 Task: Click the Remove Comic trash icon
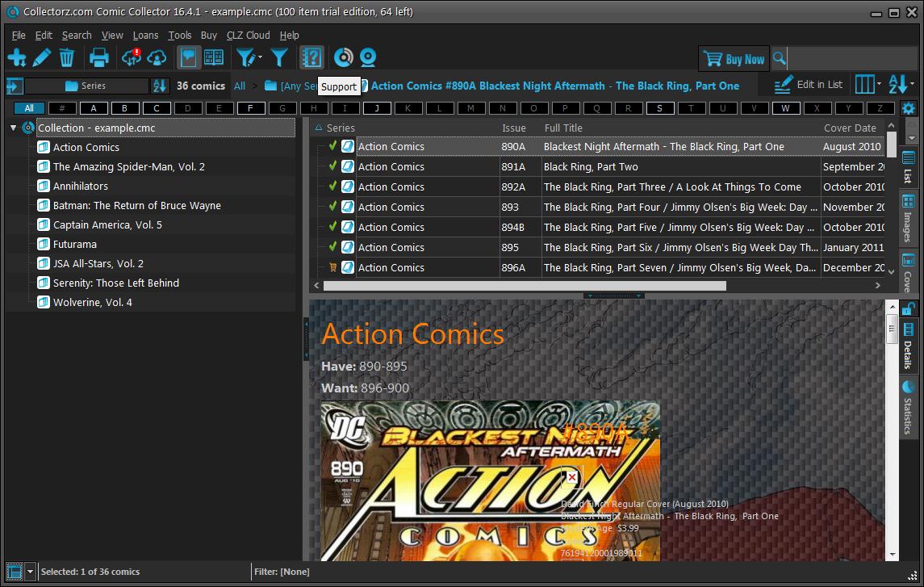click(67, 57)
